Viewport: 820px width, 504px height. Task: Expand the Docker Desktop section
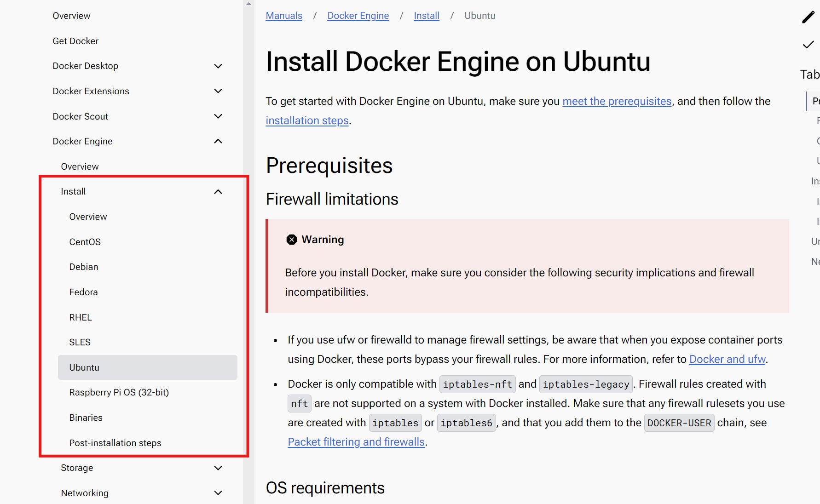(x=218, y=66)
